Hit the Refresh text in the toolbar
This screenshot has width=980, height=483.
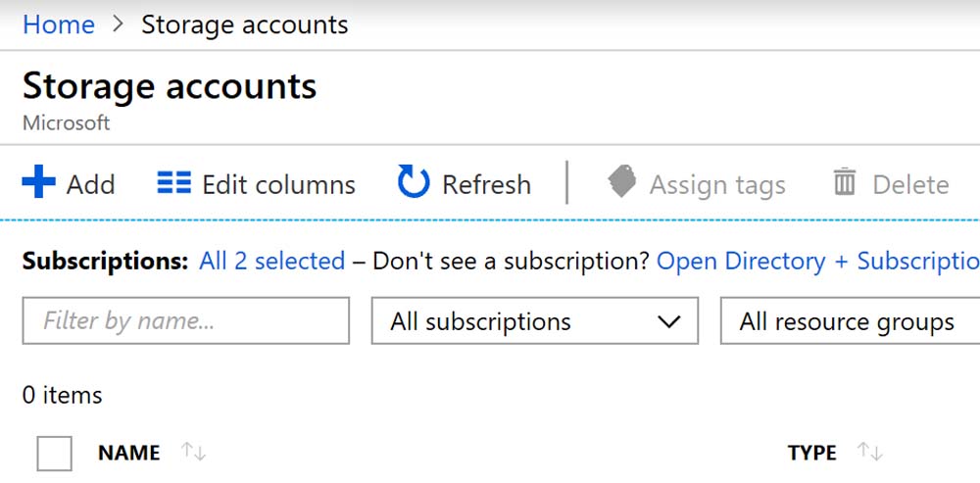(486, 184)
